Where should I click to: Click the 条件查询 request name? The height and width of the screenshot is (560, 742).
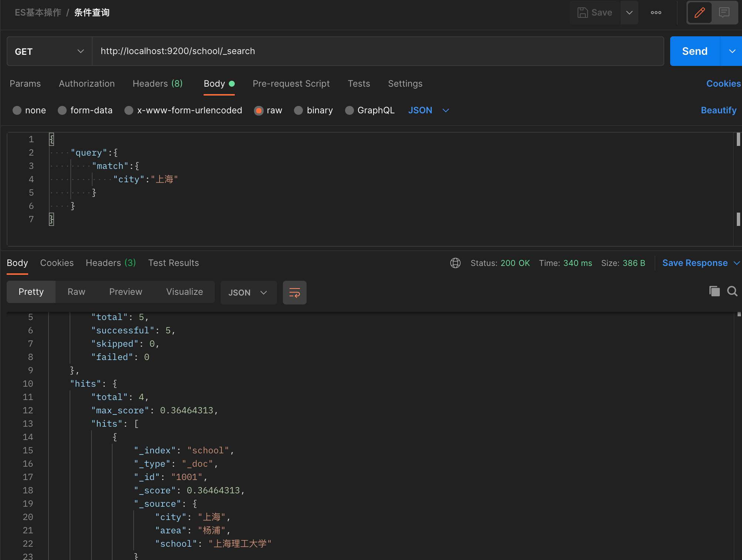[x=92, y=13]
